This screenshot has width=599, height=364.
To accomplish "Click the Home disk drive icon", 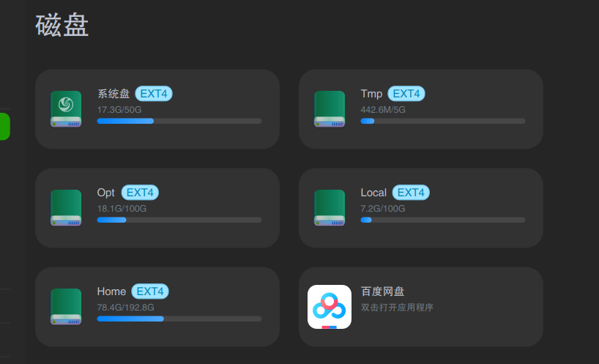I will pos(66,306).
